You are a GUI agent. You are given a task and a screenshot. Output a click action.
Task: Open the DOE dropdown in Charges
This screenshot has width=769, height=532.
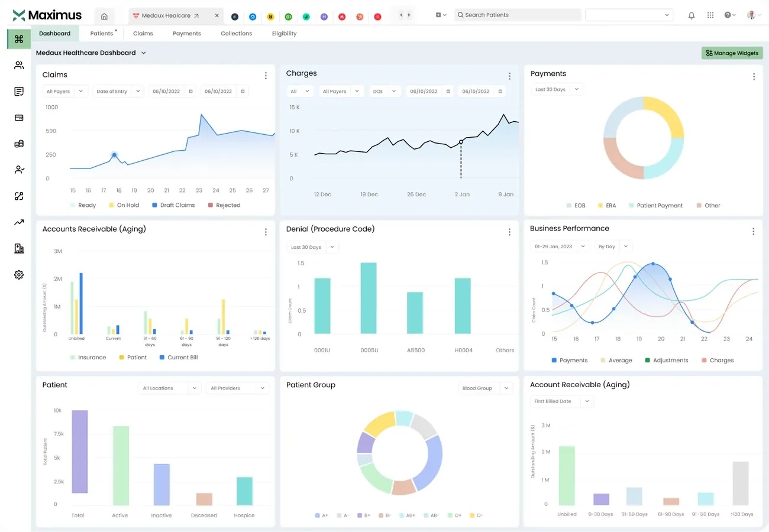[384, 91]
